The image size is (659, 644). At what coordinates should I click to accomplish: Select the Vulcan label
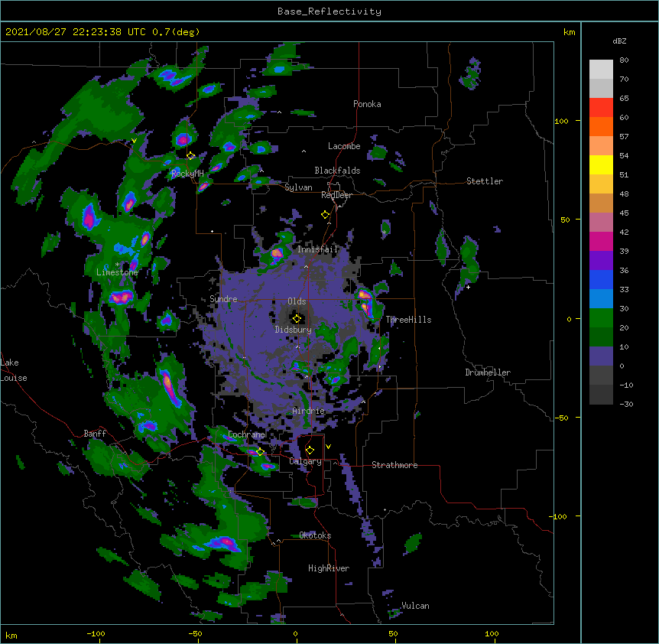[x=415, y=606]
